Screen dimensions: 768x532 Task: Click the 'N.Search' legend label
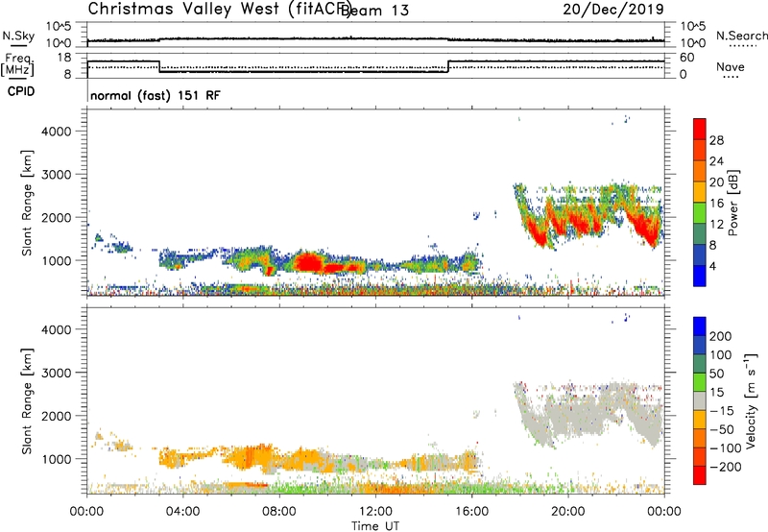coord(741,36)
